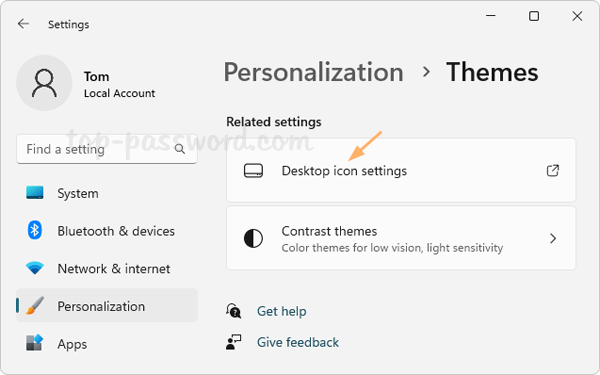Viewport: 600px width, 375px height.
Task: Focus the Find a setting box
Action: (x=107, y=149)
